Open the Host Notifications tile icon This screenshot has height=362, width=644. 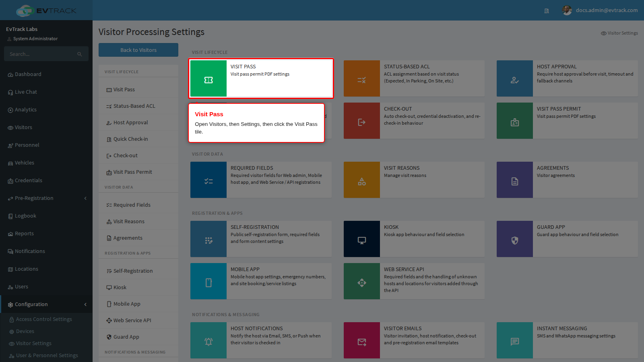(208, 340)
